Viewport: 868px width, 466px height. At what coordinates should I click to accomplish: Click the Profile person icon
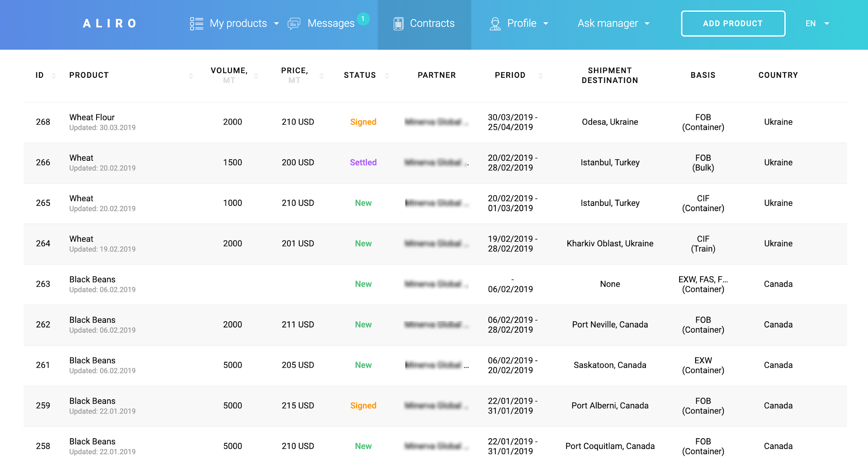tap(495, 24)
